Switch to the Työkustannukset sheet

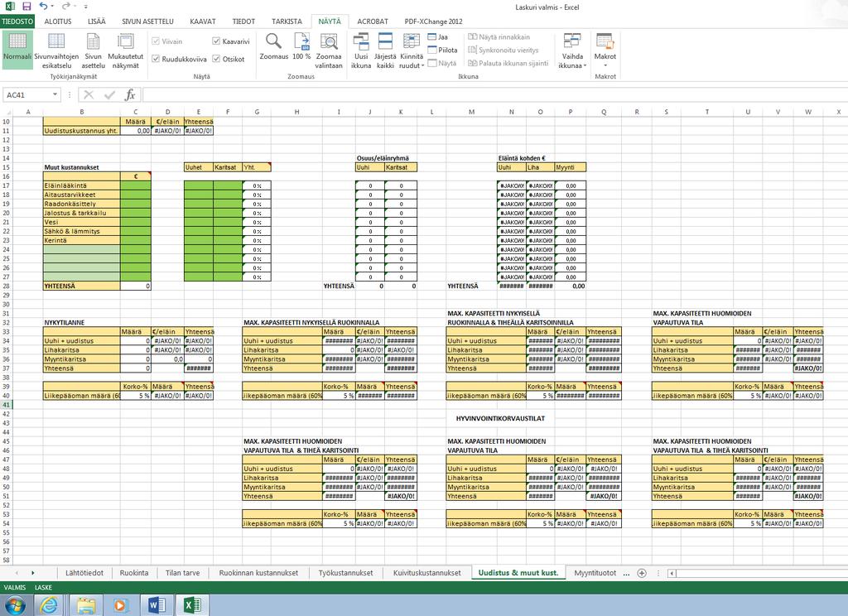tap(345, 573)
